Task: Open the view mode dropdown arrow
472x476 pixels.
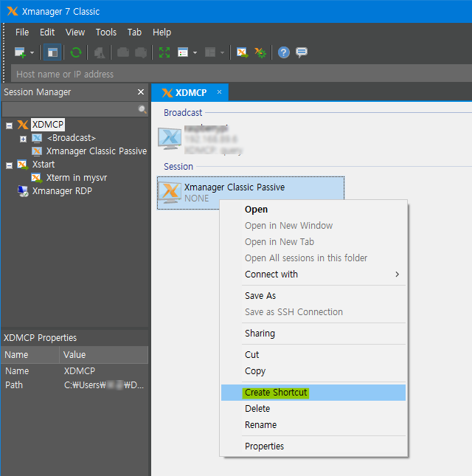Action: 195,52
